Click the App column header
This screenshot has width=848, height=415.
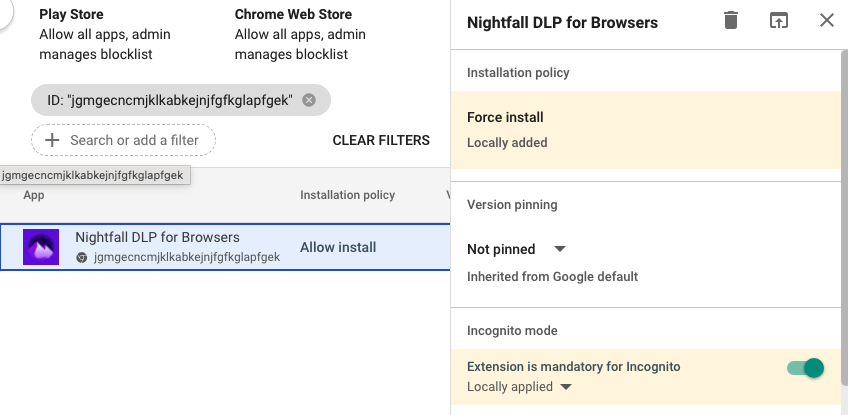tap(34, 195)
